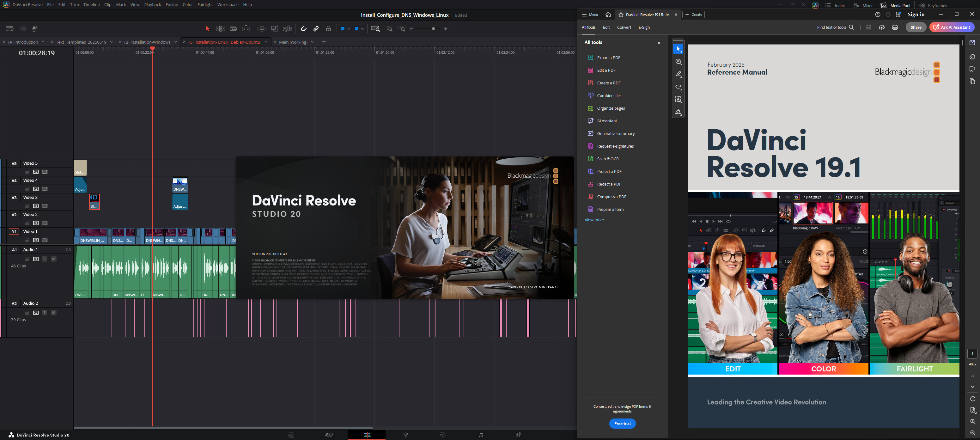The image size is (980, 440).
Task: Close the All tools panel
Action: [659, 43]
